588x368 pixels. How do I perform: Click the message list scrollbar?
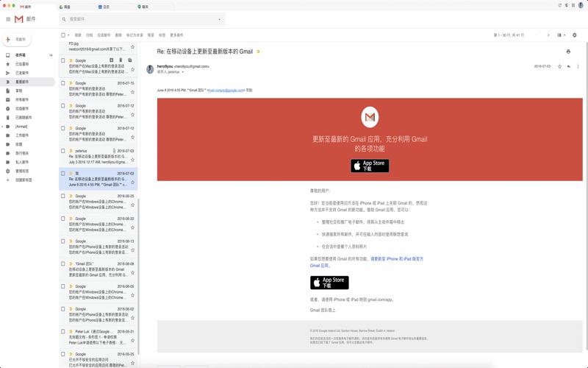(139, 276)
